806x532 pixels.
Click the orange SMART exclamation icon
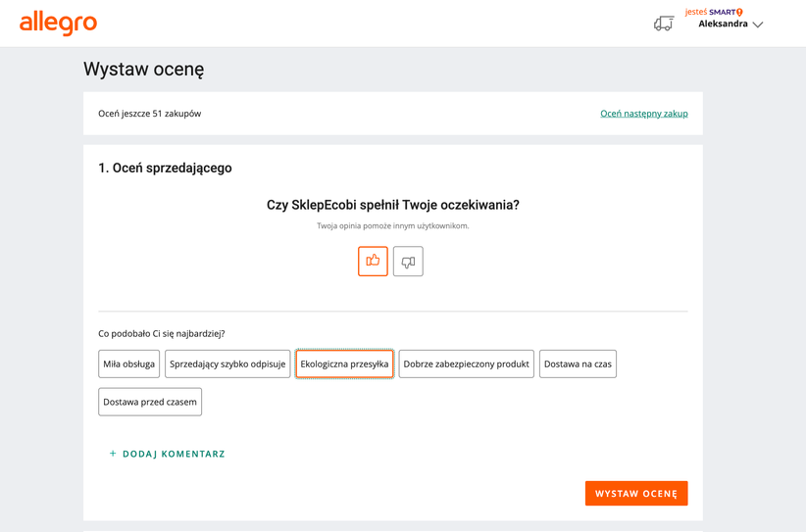739,12
